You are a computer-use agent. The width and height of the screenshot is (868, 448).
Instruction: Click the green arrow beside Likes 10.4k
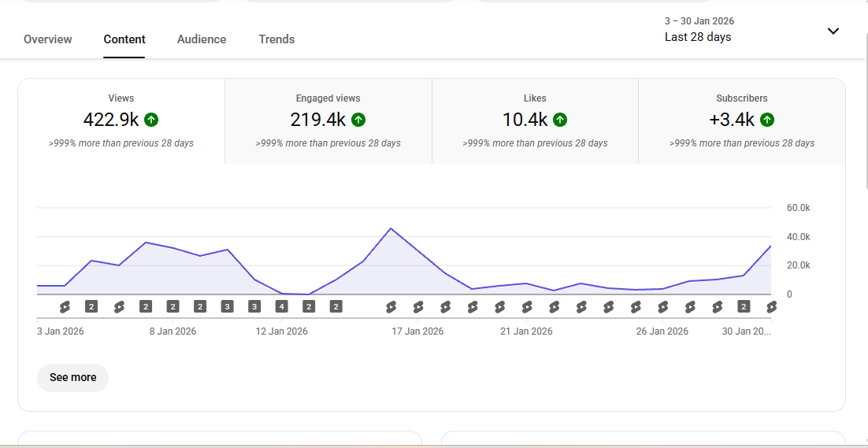point(560,120)
